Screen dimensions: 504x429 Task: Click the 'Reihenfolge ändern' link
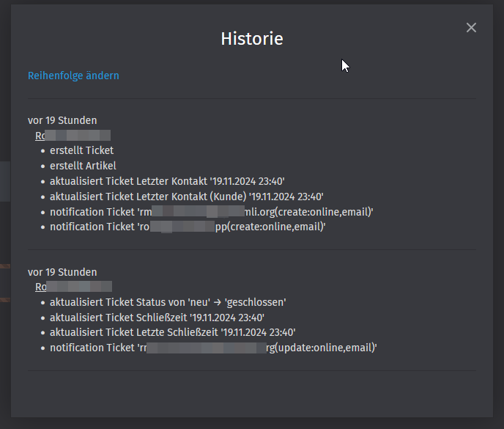(73, 76)
